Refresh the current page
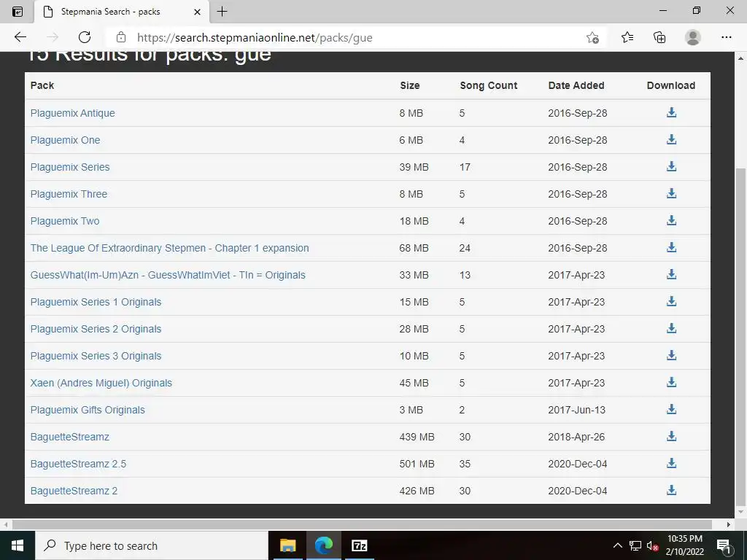 coord(85,37)
